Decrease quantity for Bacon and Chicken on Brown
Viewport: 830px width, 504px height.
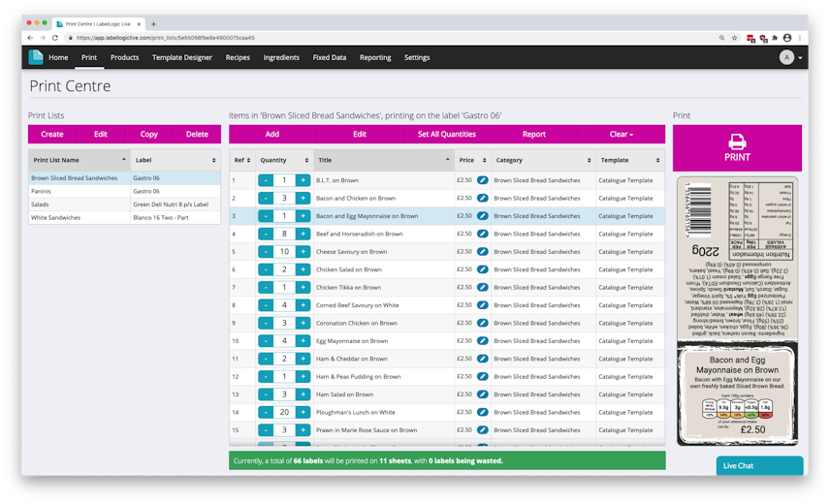[266, 199]
